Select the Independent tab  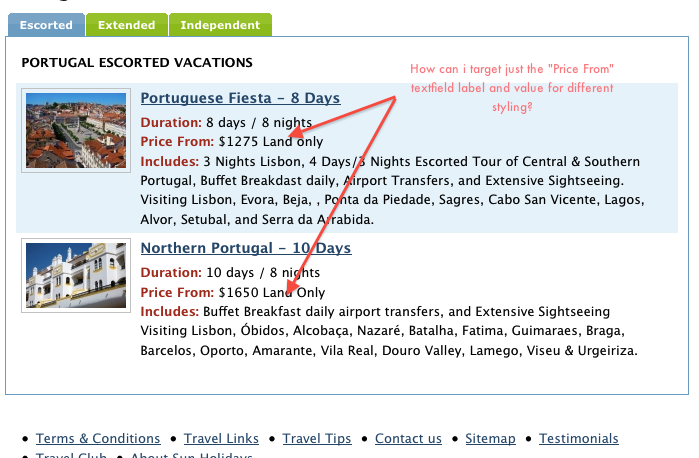point(220,25)
